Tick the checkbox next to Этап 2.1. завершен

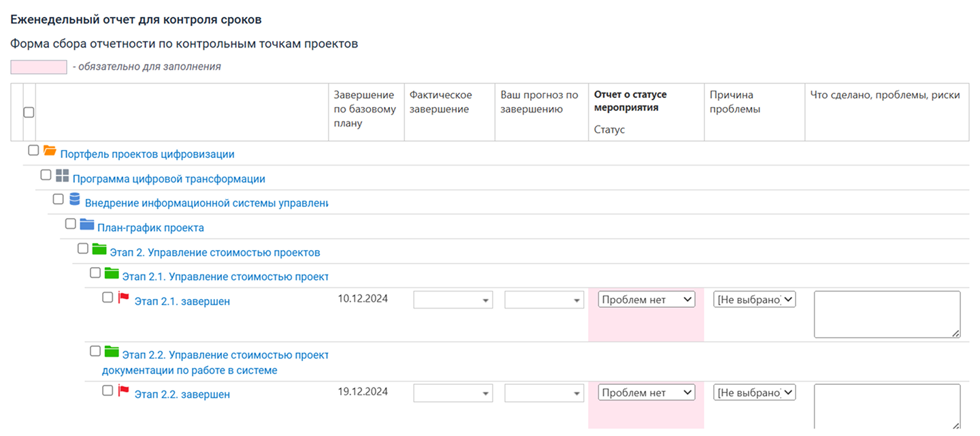pos(108,298)
